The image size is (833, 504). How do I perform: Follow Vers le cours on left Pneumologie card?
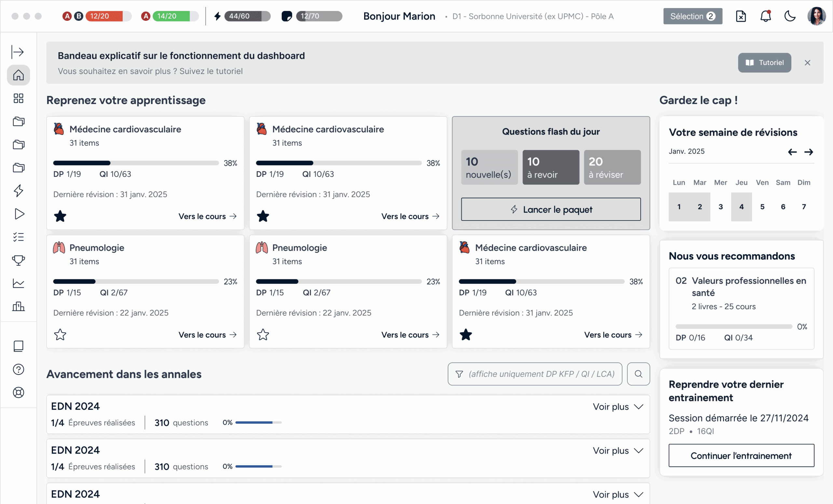[x=208, y=335]
